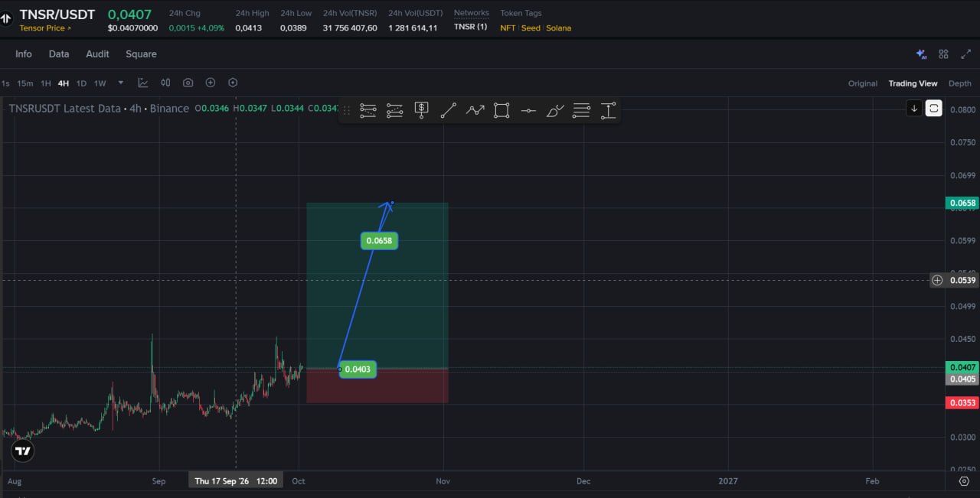Select the first Fibonacci levels tool
The width and height of the screenshot is (980, 498).
point(368,110)
